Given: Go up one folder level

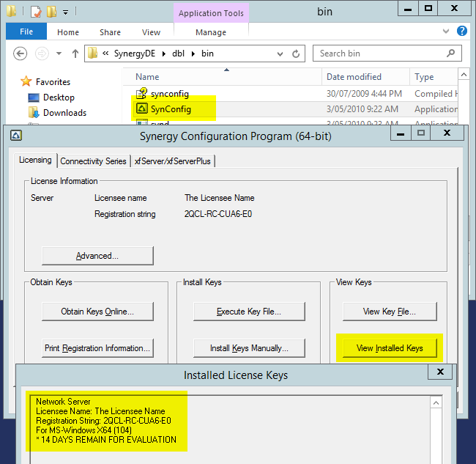Looking at the screenshot, I should [x=75, y=54].
